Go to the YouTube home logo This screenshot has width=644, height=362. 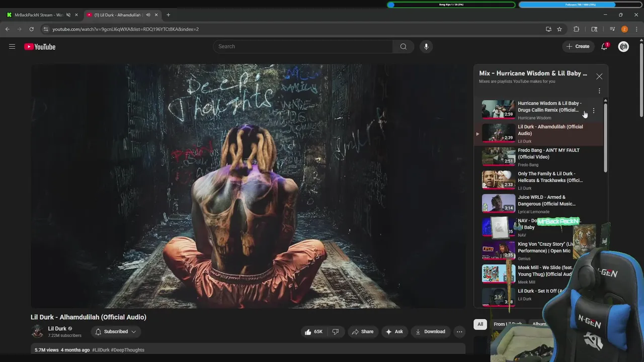click(40, 47)
